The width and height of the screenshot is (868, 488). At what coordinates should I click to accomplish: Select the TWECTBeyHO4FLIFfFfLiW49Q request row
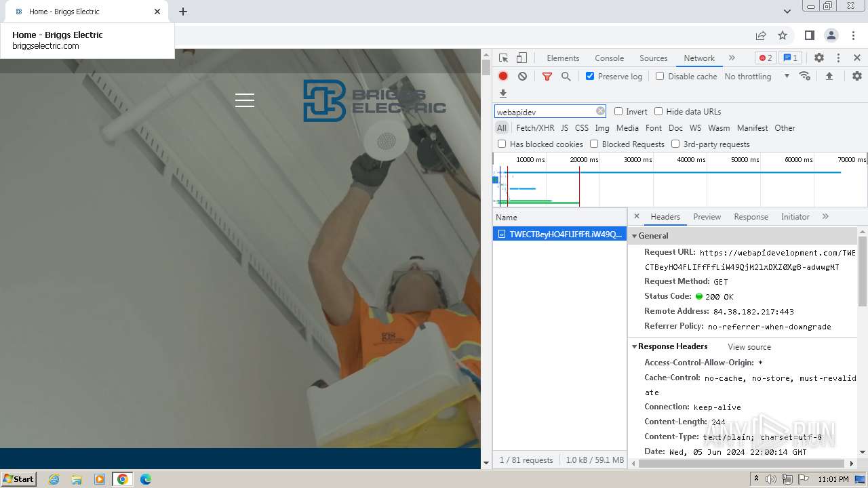pyautogui.click(x=559, y=234)
